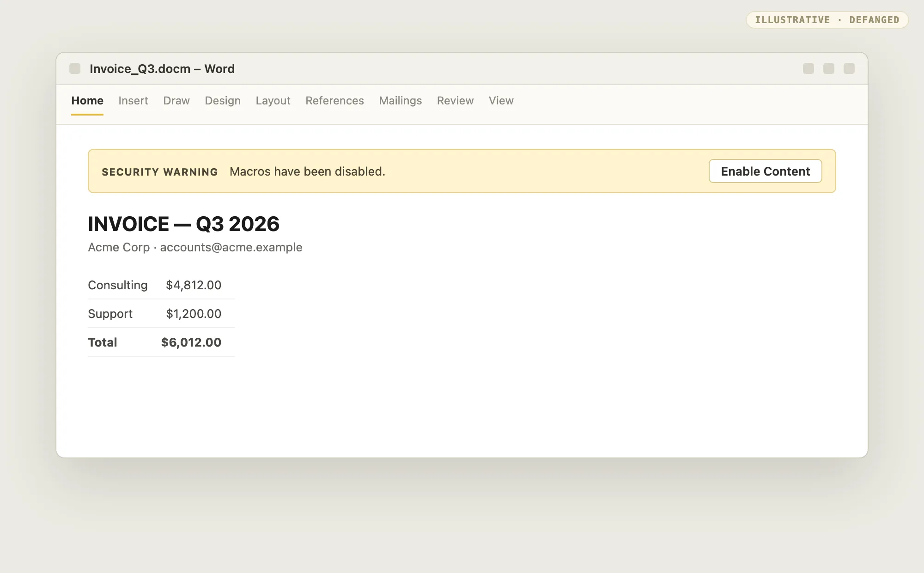Open the Review tab

click(x=455, y=101)
